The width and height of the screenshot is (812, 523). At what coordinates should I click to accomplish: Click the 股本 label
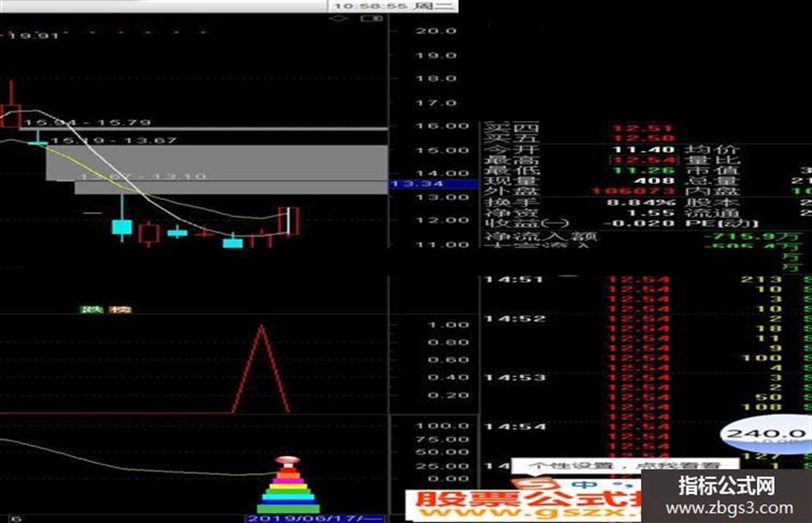click(x=712, y=203)
